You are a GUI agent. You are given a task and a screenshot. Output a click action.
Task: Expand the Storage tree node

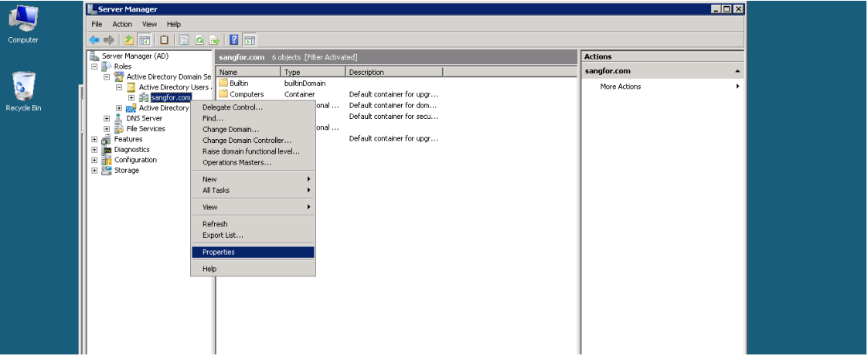tap(95, 171)
